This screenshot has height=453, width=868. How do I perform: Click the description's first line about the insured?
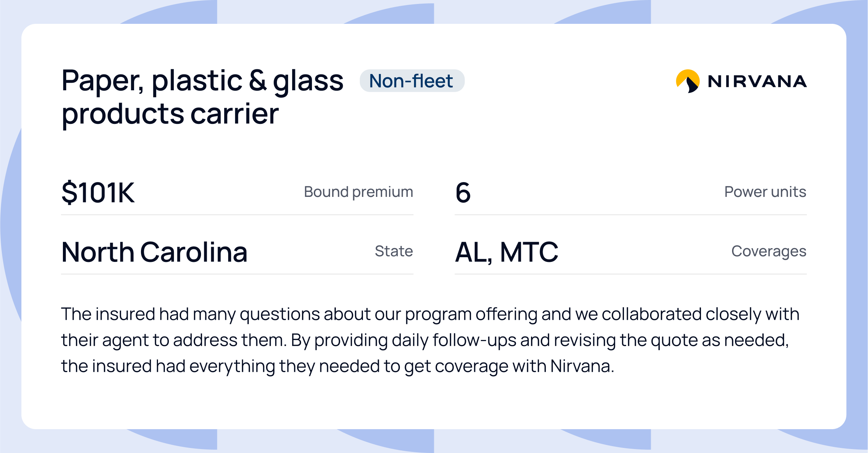[x=430, y=314]
